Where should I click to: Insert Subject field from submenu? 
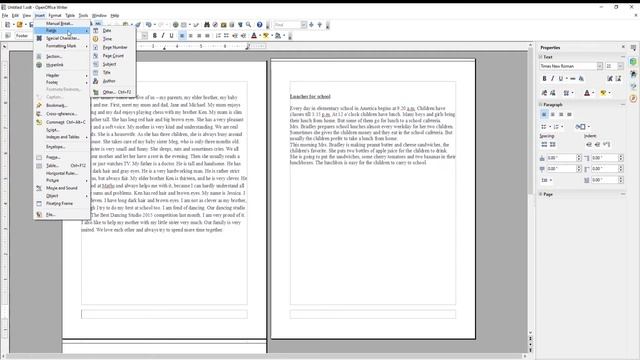pyautogui.click(x=109, y=64)
